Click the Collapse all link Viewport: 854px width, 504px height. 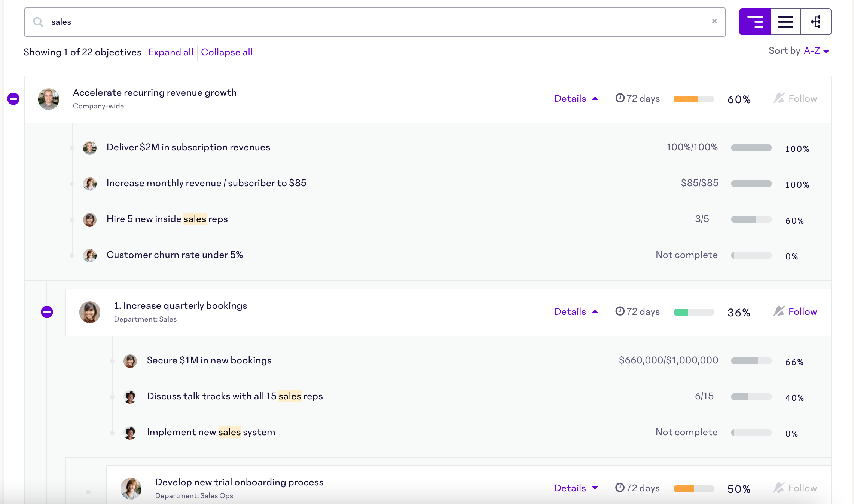pyautogui.click(x=226, y=52)
